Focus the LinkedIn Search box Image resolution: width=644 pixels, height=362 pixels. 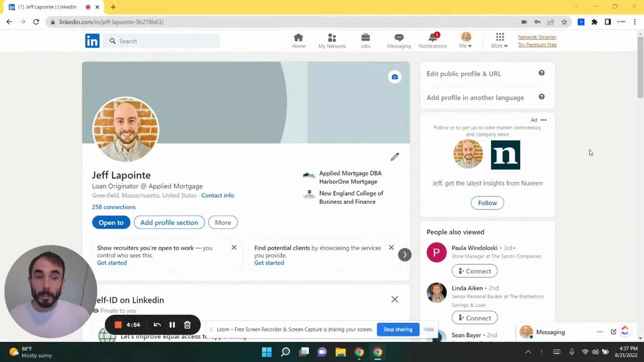point(162,41)
